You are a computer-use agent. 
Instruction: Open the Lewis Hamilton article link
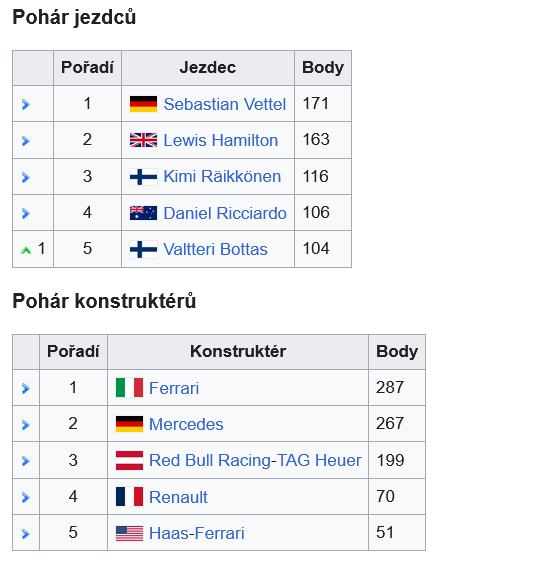click(221, 140)
